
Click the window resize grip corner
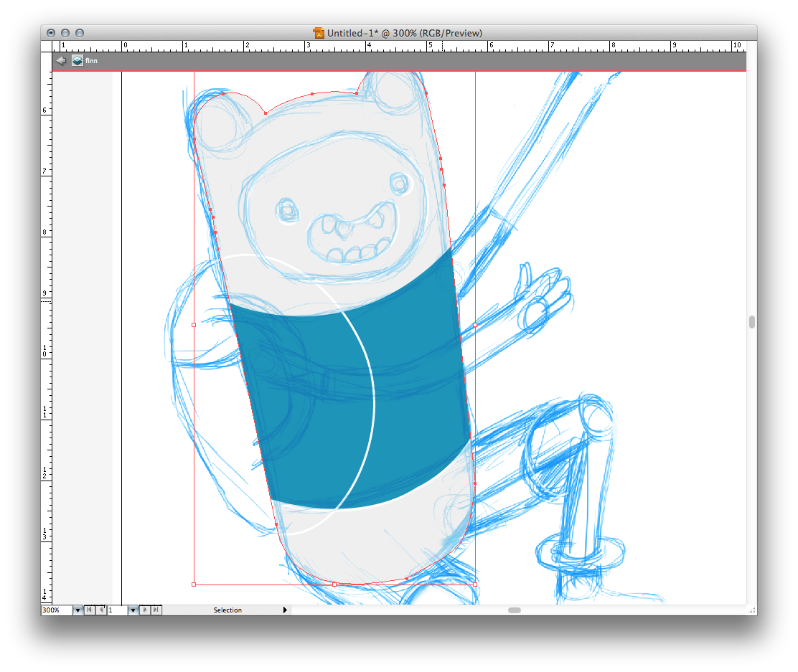click(x=751, y=610)
